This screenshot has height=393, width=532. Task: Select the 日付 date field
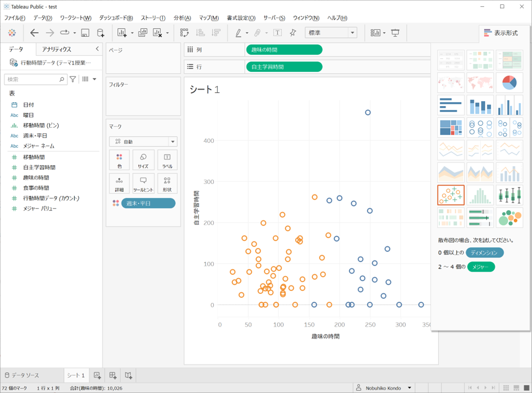point(29,105)
